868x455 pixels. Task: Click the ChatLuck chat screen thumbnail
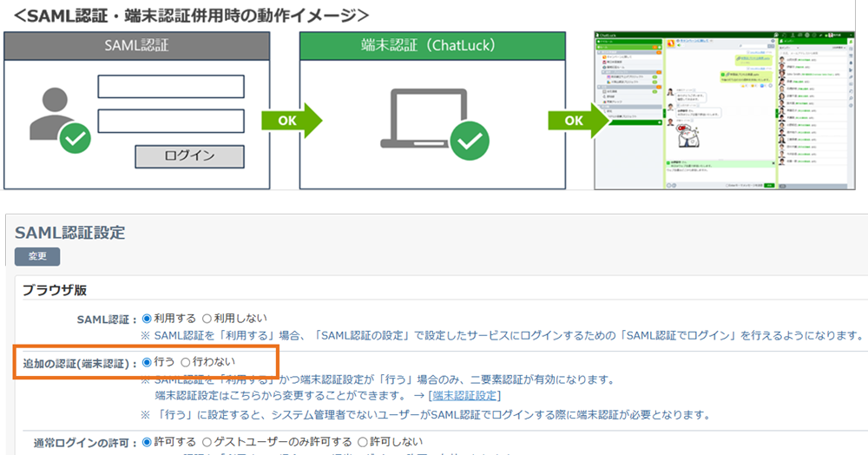click(724, 110)
